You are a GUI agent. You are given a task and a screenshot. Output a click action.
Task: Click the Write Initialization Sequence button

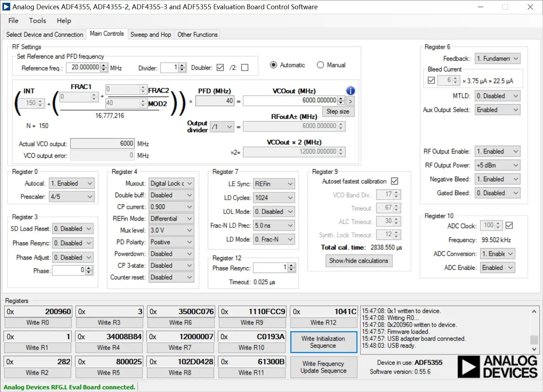pyautogui.click(x=323, y=342)
